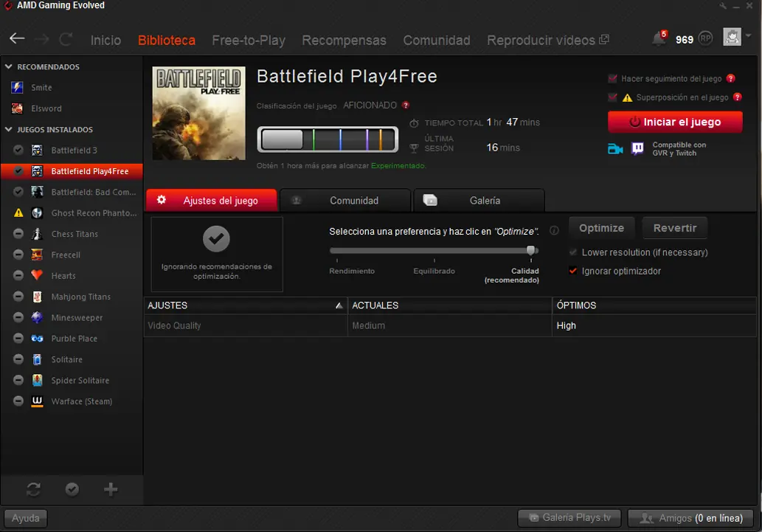762x532 pixels.
Task: Click the Battlefield Play4Free cover art
Action: (x=198, y=114)
